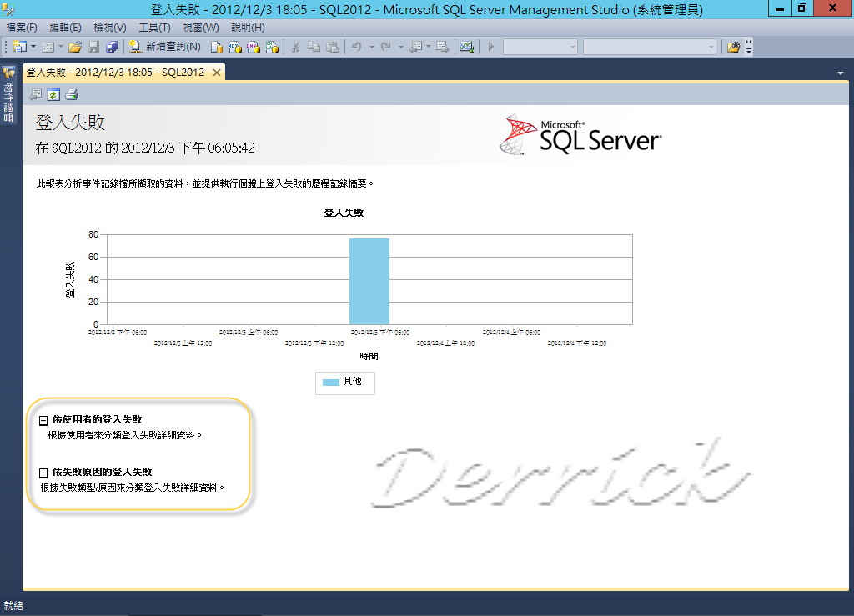The width and height of the screenshot is (854, 616).
Task: Click the Database Engine Query icon
Action: point(217,48)
